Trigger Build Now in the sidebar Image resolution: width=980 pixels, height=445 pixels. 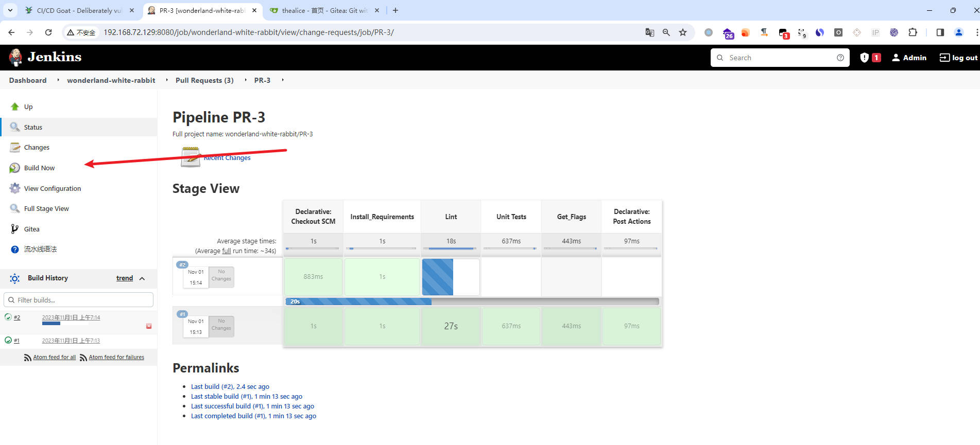point(39,168)
